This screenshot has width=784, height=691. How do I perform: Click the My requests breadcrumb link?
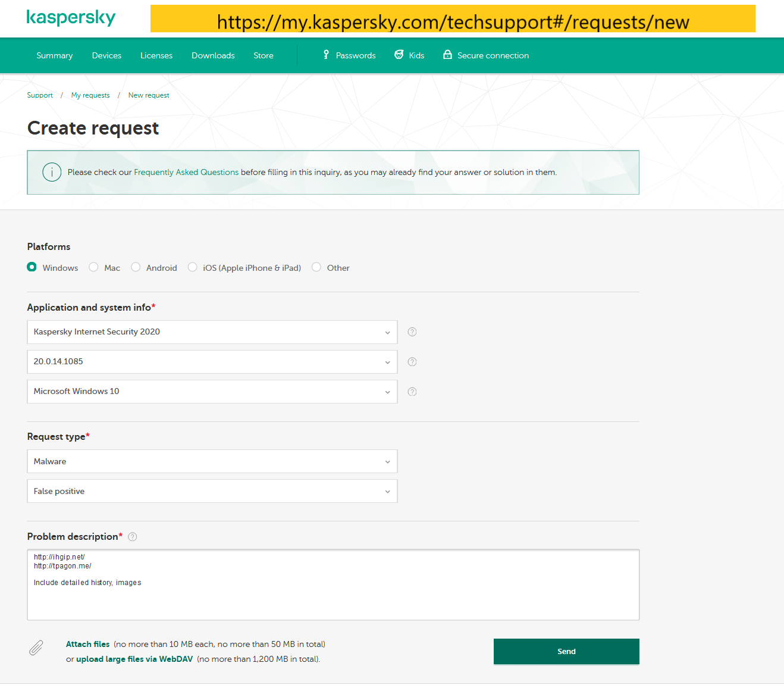[x=90, y=95]
